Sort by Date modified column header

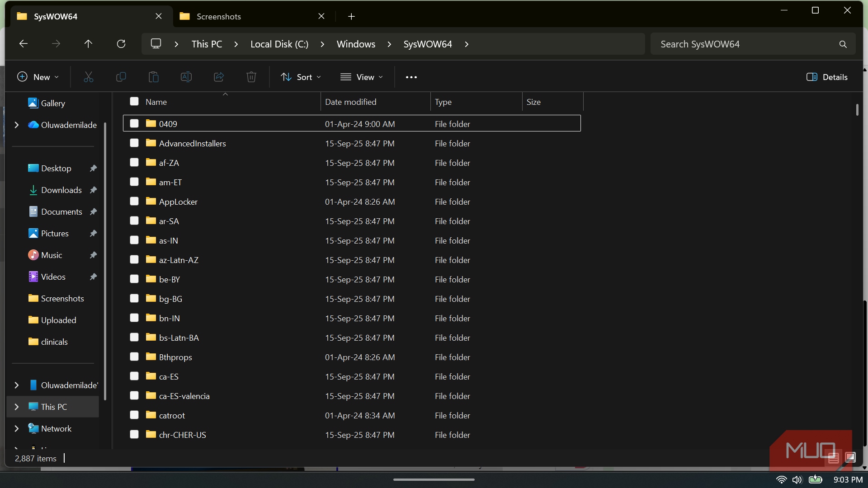click(x=375, y=102)
